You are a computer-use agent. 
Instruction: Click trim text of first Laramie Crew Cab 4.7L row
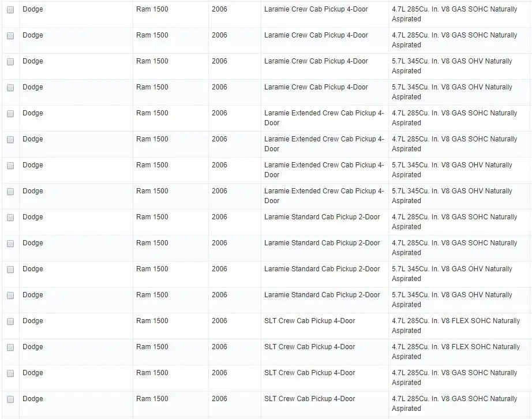[x=316, y=9]
